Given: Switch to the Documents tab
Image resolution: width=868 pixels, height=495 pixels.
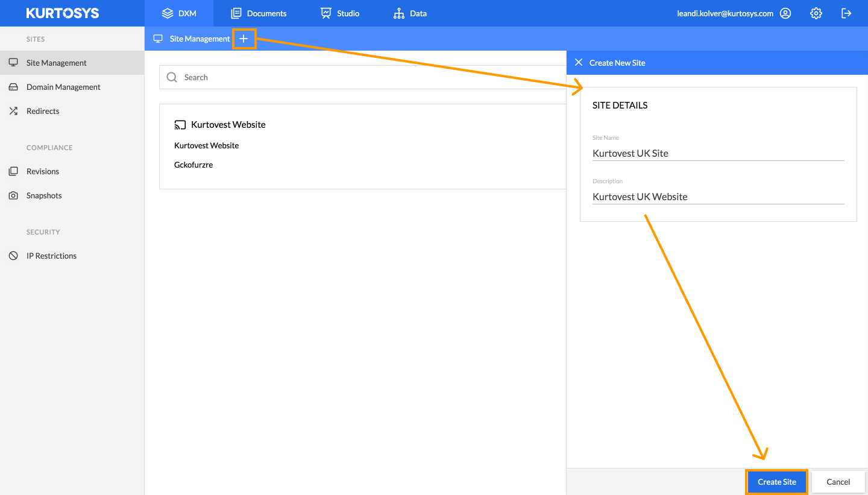Looking at the screenshot, I should 259,13.
